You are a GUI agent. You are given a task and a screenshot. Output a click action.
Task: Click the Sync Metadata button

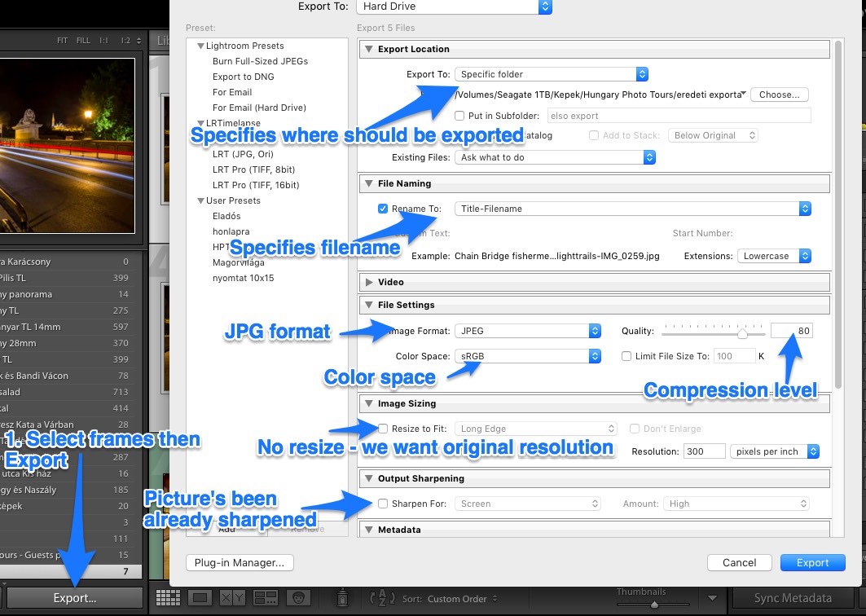(793, 598)
